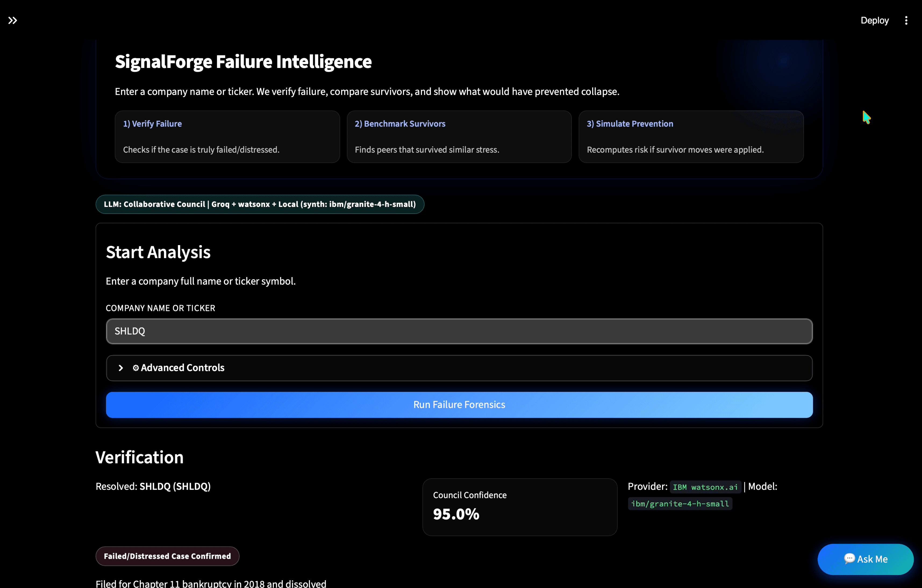Open the three-dot overflow menu
Viewport: 922px width, 588px height.
coord(906,20)
